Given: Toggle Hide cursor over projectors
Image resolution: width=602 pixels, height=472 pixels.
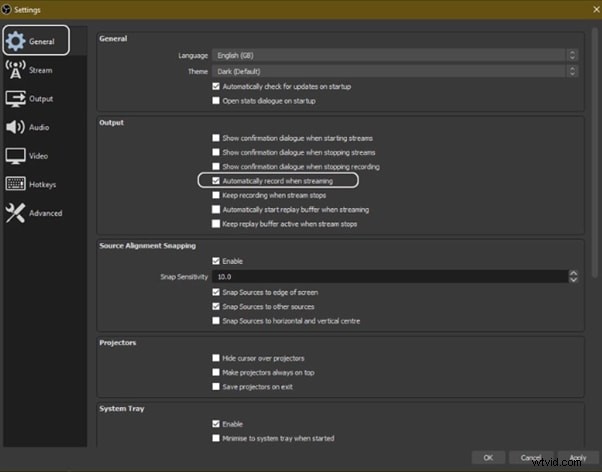Looking at the screenshot, I should tap(216, 358).
